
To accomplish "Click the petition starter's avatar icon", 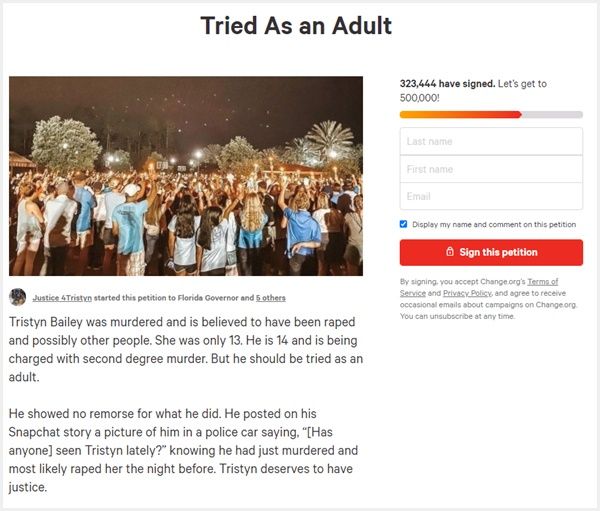I will [18, 297].
